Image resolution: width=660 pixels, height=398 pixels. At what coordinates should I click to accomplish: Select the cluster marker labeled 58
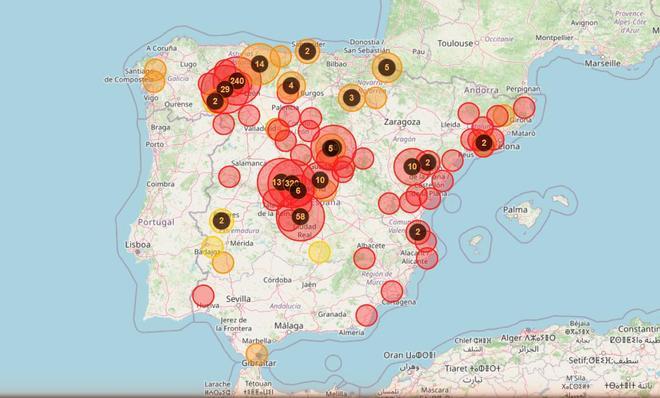[x=300, y=217]
